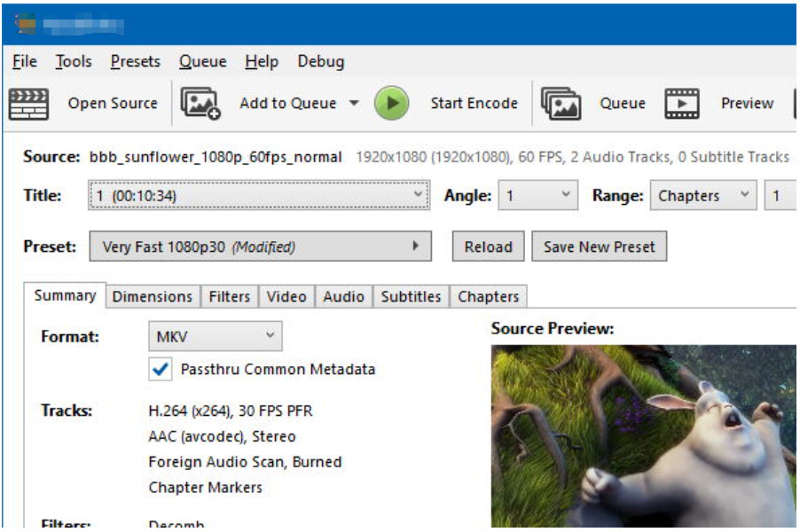Click the text Foreign Audio Scan, Burned
This screenshot has height=532, width=800.
coord(245,462)
